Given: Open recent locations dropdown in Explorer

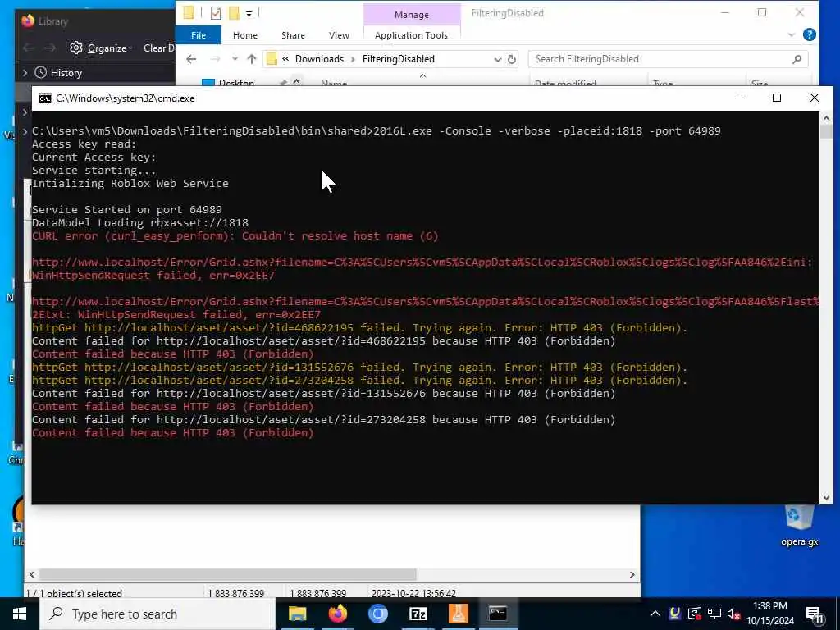Looking at the screenshot, I should click(235, 59).
